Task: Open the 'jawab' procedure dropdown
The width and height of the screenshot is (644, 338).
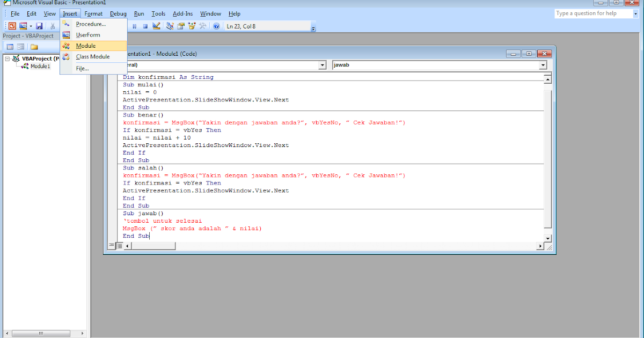Action: click(543, 65)
